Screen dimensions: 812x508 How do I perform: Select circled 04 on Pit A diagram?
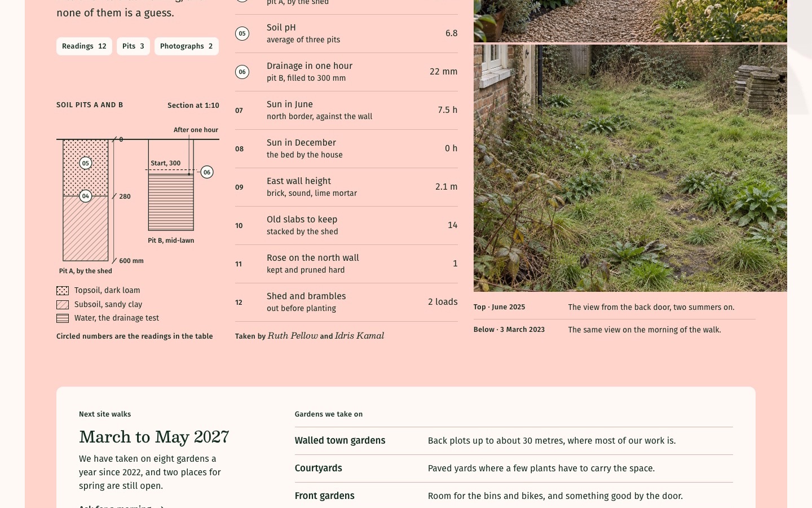86,196
